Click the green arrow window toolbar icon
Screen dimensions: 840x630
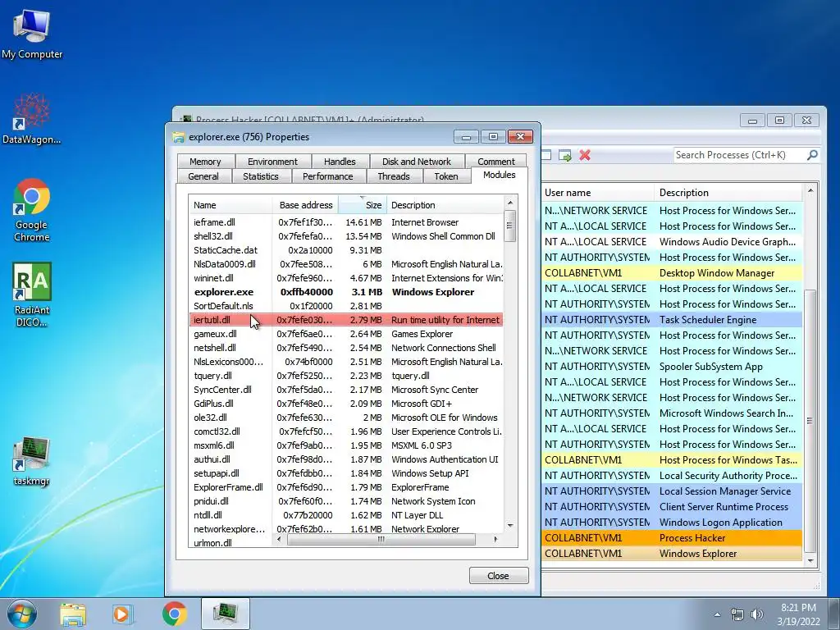564,155
